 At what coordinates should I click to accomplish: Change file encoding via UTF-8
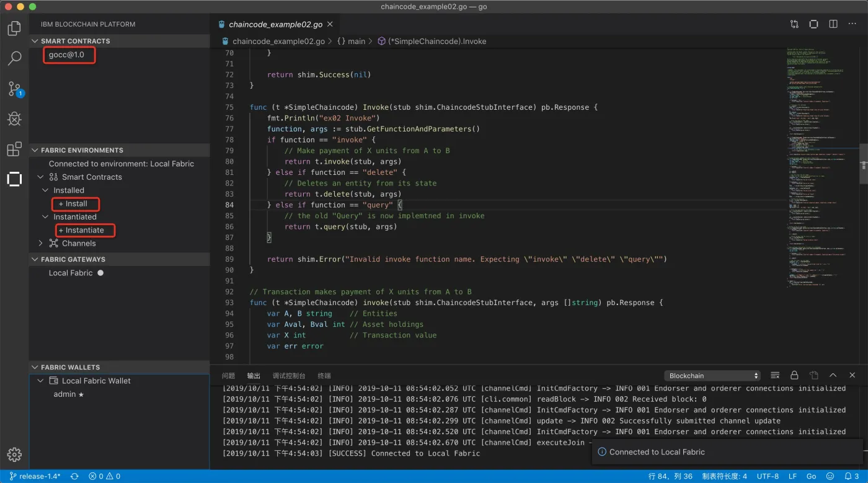click(768, 476)
